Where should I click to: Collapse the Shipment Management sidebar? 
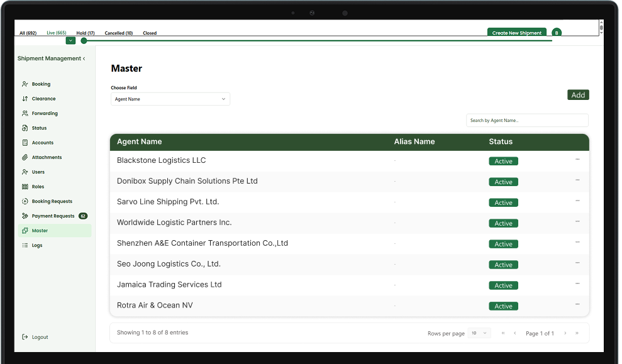(x=82, y=58)
